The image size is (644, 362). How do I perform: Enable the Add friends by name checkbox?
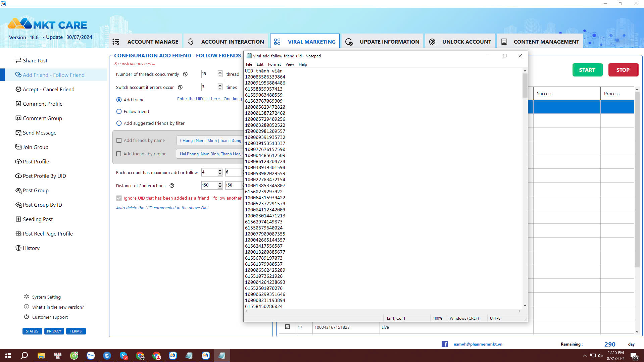click(119, 140)
